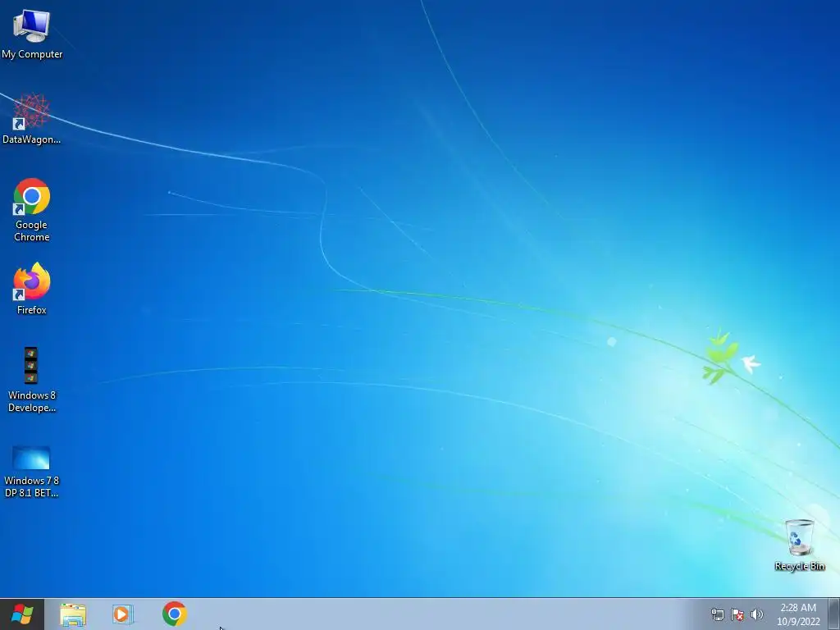This screenshot has width=840, height=630.
Task: Open Windows Explorer from the taskbar
Action: [73, 614]
